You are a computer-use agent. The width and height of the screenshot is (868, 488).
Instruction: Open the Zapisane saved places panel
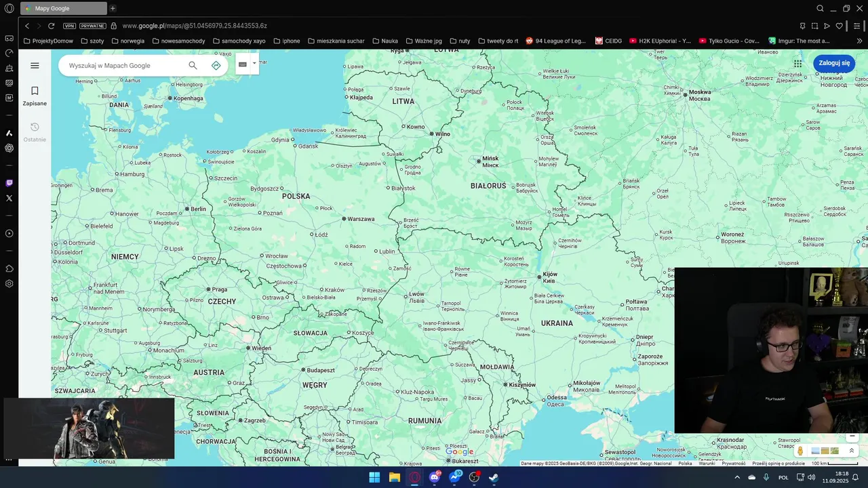pyautogui.click(x=35, y=96)
